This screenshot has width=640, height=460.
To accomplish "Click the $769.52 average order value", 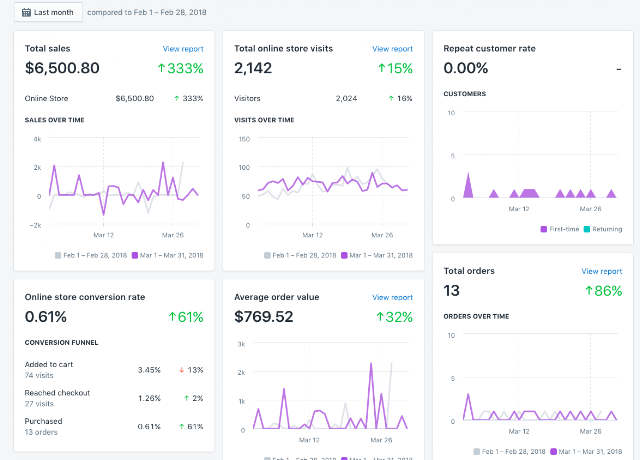I will click(264, 317).
